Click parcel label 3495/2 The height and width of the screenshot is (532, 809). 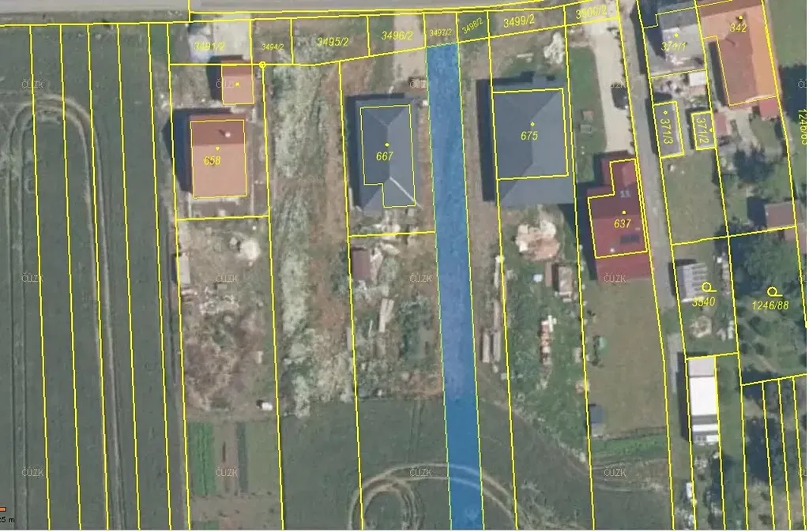click(x=333, y=41)
